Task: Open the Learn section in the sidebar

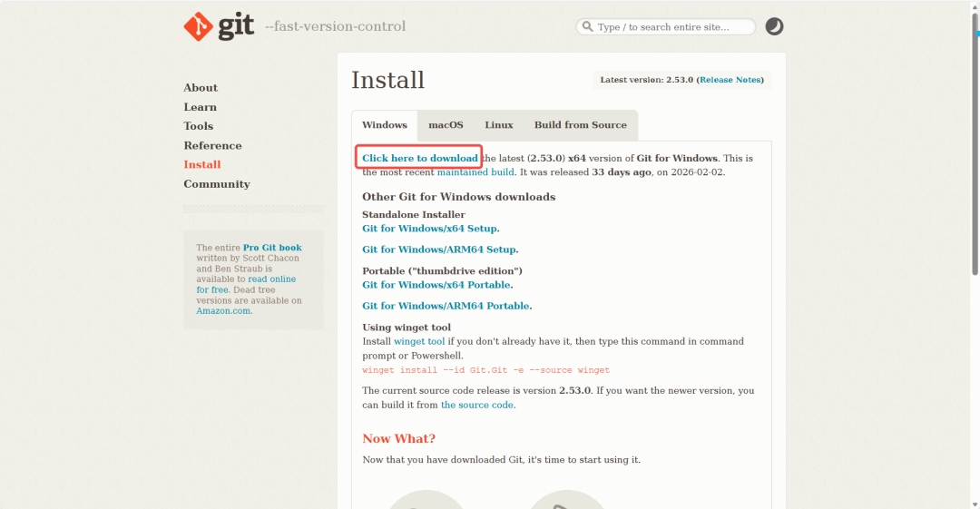Action: 200,107
